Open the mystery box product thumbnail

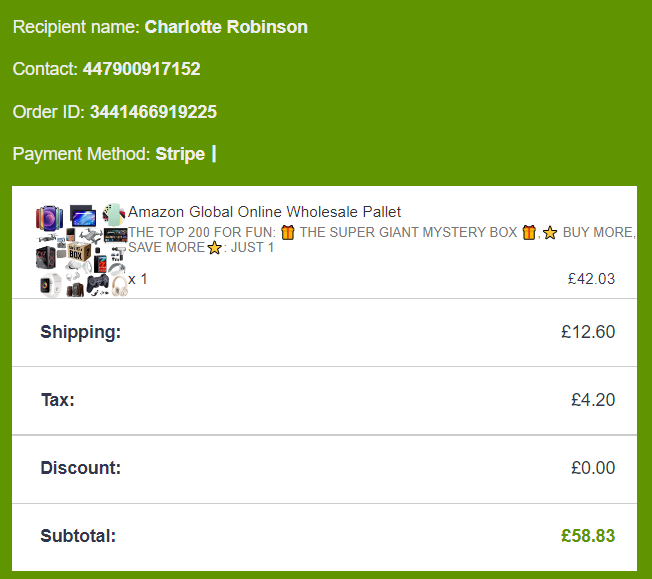click(x=82, y=249)
